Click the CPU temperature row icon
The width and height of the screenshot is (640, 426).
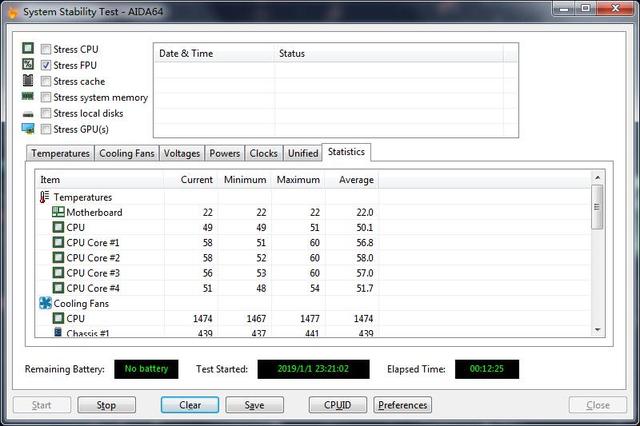[58, 227]
